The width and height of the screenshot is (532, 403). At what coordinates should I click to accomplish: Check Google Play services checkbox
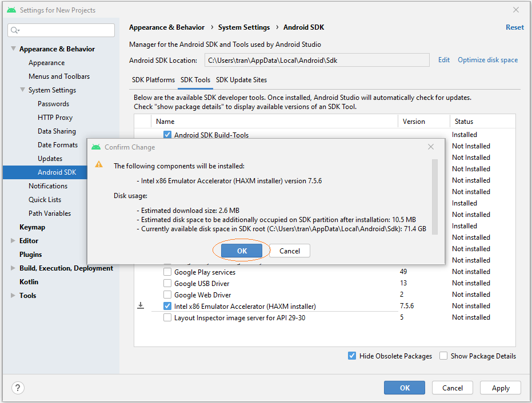pyautogui.click(x=167, y=272)
